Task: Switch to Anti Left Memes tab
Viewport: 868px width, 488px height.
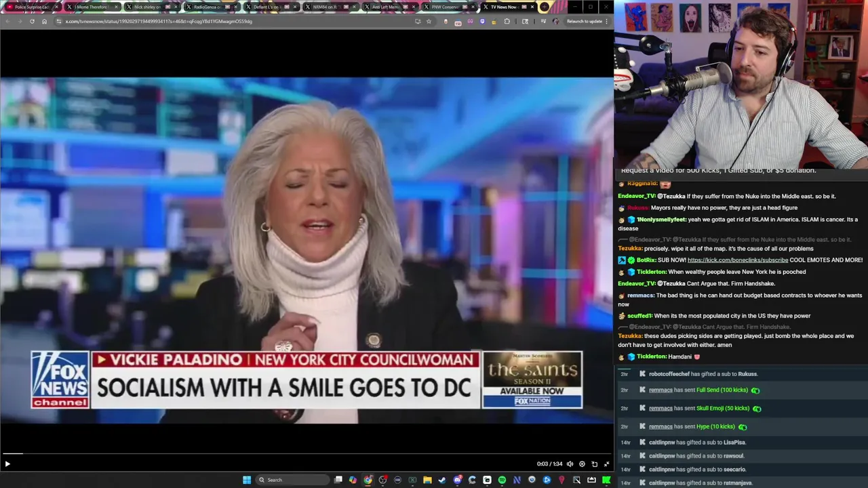Action: pyautogui.click(x=389, y=7)
